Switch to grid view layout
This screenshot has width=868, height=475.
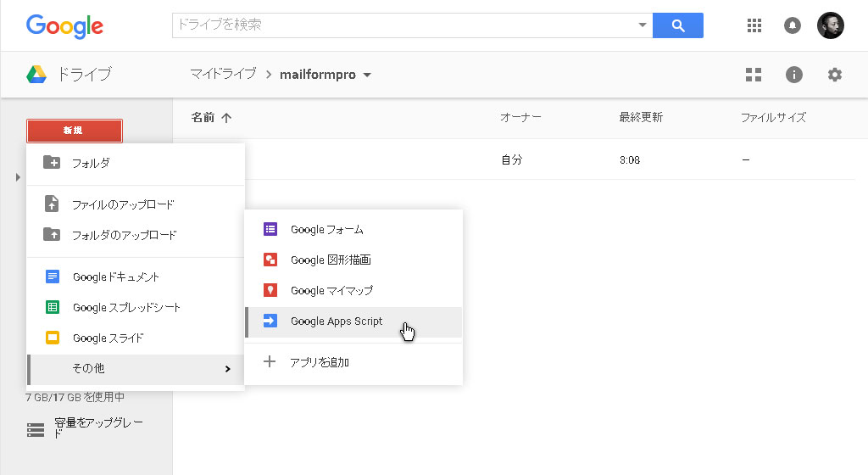pyautogui.click(x=754, y=75)
